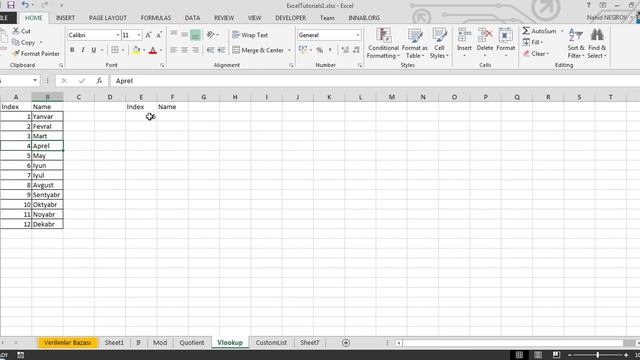Open the Calibri font name dropdown

tap(118, 35)
